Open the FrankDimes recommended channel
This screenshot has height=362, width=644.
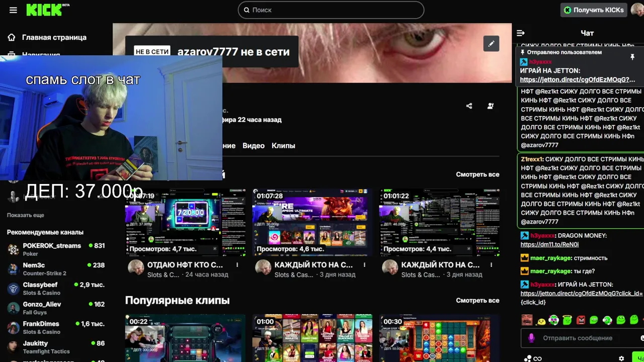pyautogui.click(x=56, y=328)
